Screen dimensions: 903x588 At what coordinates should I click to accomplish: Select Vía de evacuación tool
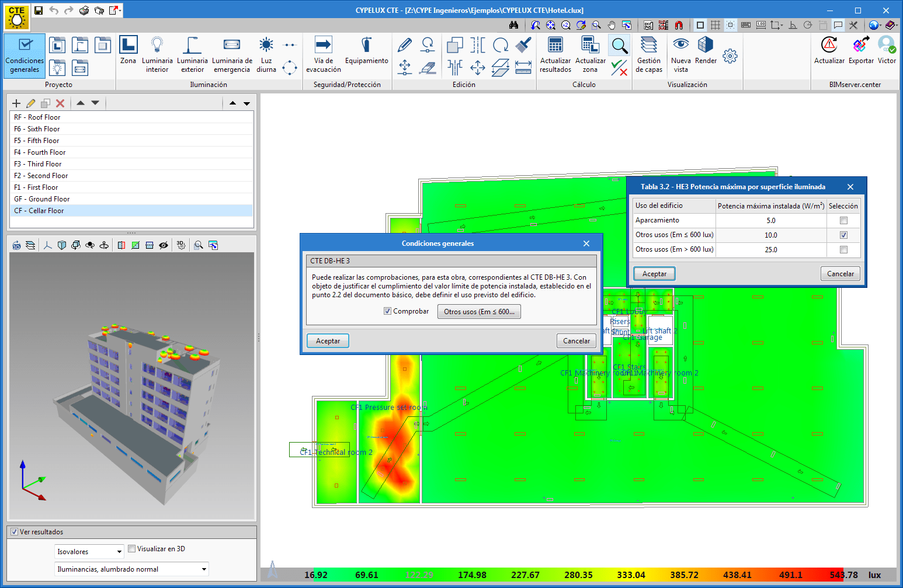pos(324,55)
